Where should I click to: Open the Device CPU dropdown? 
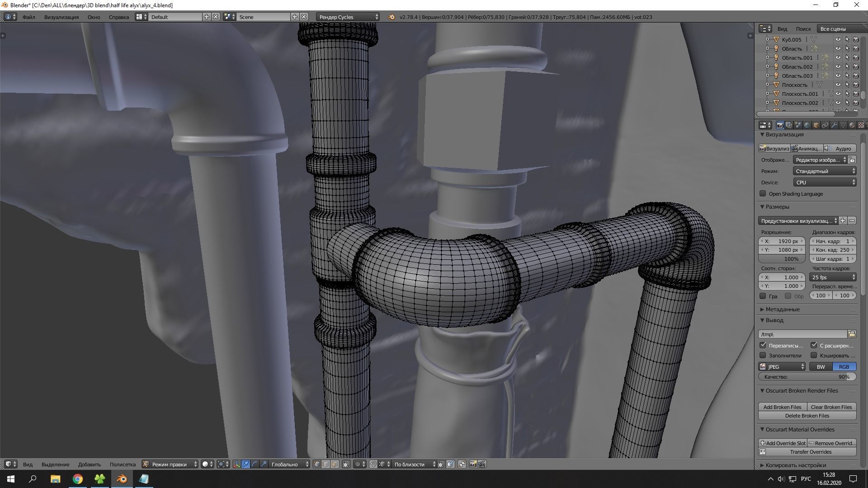tap(825, 182)
